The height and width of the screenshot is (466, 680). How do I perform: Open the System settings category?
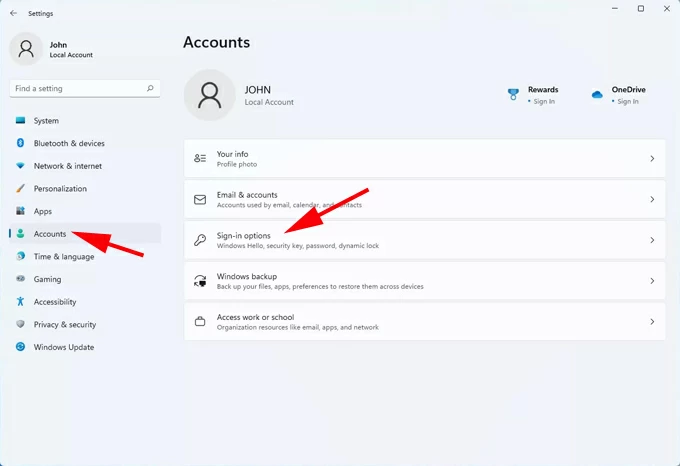[46, 121]
